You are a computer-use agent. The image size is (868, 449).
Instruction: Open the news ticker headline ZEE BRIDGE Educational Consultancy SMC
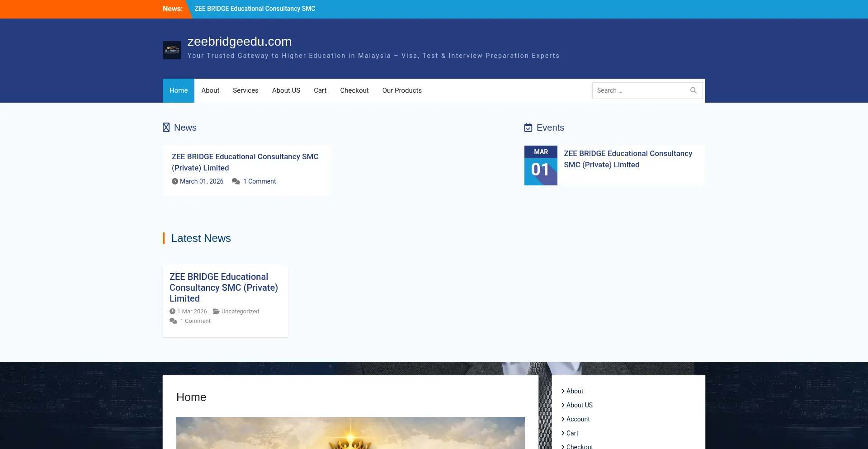click(x=255, y=9)
